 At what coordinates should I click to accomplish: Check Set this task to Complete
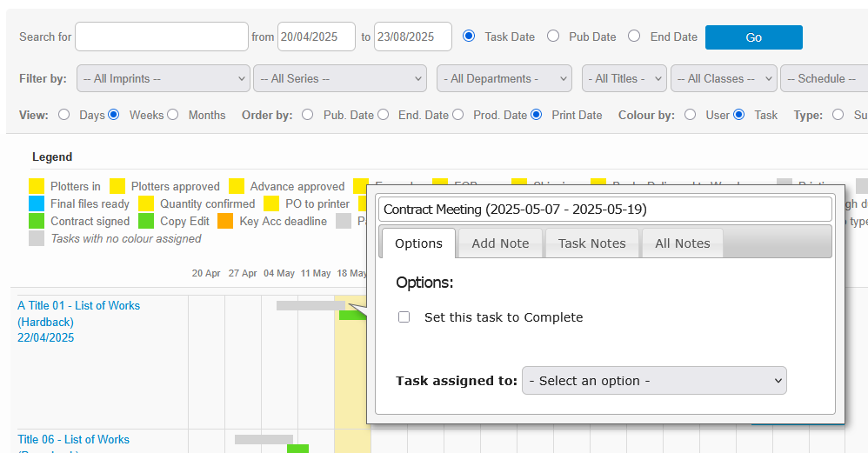pos(404,317)
